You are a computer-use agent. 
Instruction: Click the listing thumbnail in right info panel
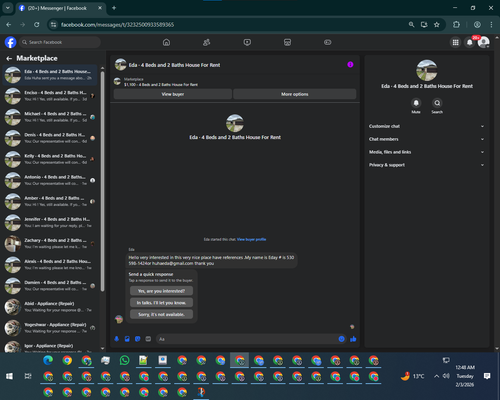[427, 70]
